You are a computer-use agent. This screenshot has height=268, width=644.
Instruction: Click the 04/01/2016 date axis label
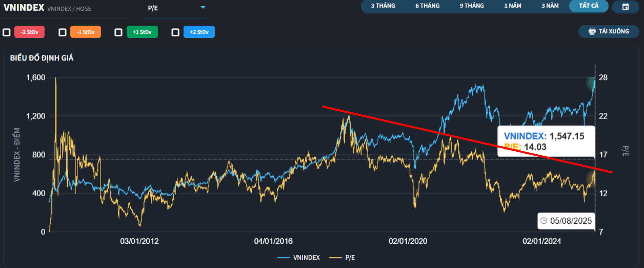273,241
